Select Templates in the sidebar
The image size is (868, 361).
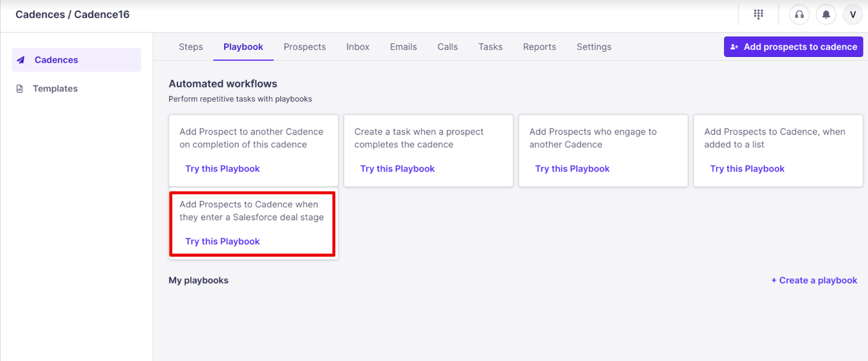pos(55,89)
